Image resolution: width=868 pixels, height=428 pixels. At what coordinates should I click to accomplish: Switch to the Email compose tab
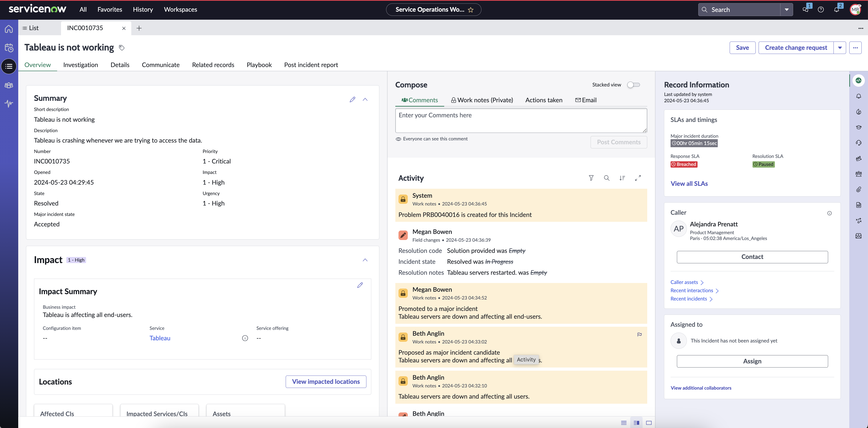586,100
